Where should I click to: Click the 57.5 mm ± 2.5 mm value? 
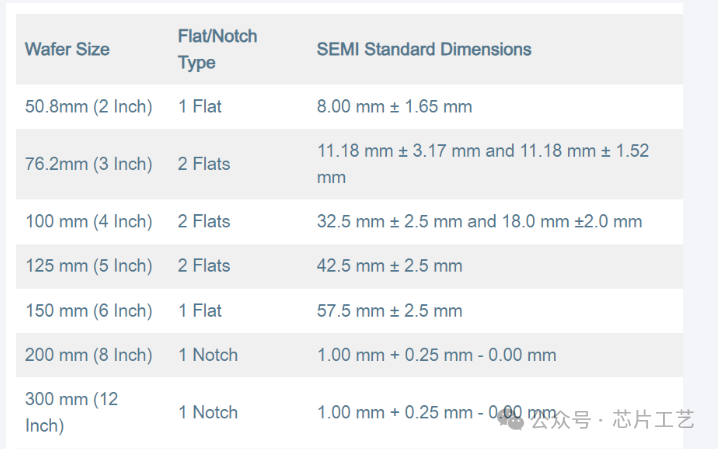click(389, 311)
